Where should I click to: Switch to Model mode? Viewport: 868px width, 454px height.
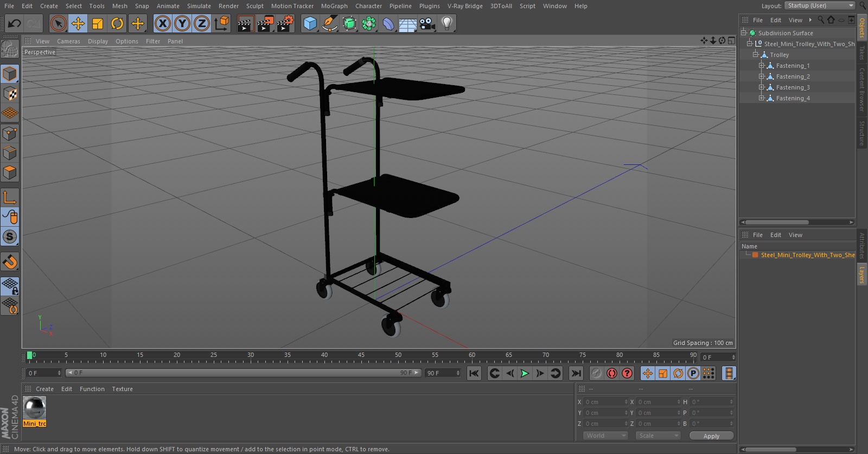(x=10, y=74)
